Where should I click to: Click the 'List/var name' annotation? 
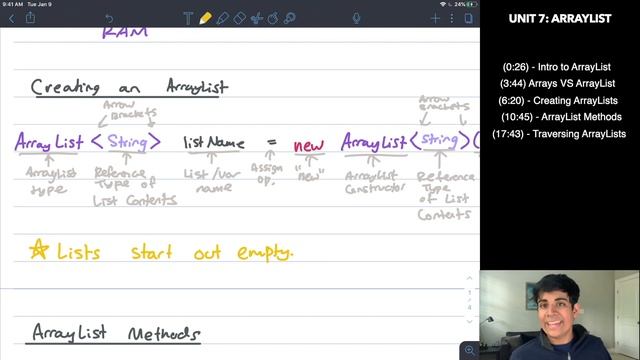pos(212,180)
